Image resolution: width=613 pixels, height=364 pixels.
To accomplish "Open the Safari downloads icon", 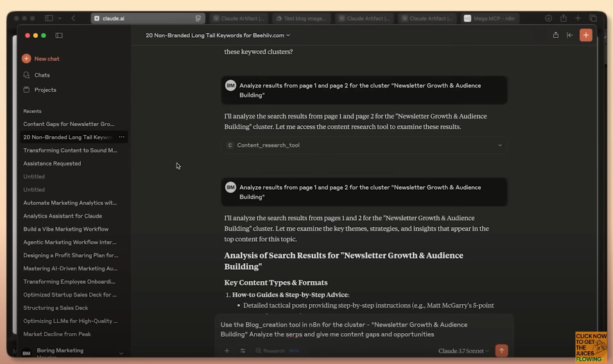I will pos(549,18).
